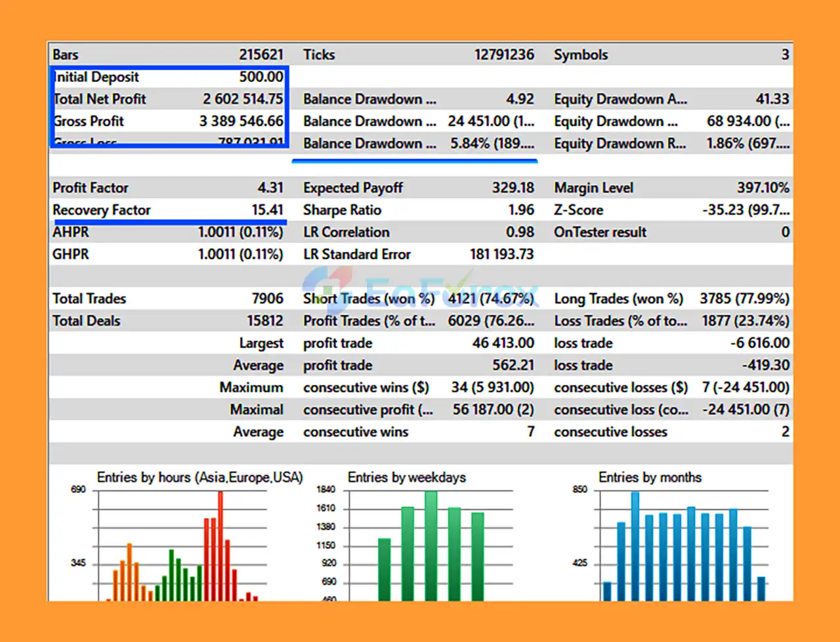Select the Total Deals count 15812
The image size is (840, 642).
click(x=264, y=321)
